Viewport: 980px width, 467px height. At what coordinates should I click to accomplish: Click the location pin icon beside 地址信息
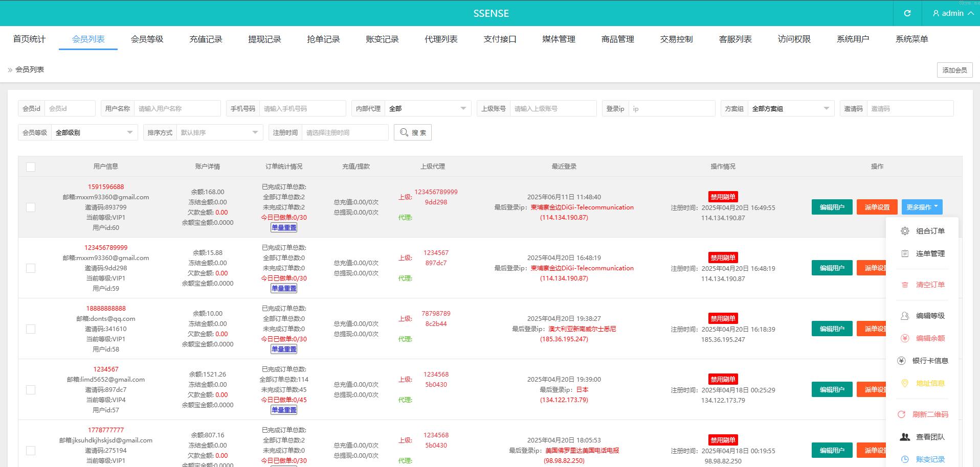905,383
